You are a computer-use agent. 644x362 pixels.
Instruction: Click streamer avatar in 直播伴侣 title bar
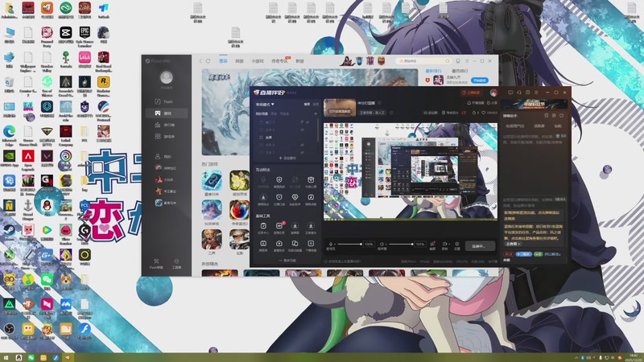point(493,93)
